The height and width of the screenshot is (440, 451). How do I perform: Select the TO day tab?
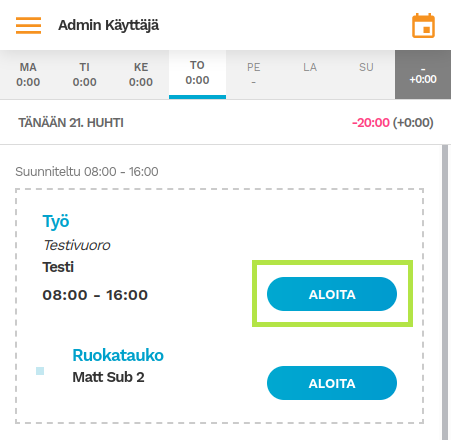point(197,75)
